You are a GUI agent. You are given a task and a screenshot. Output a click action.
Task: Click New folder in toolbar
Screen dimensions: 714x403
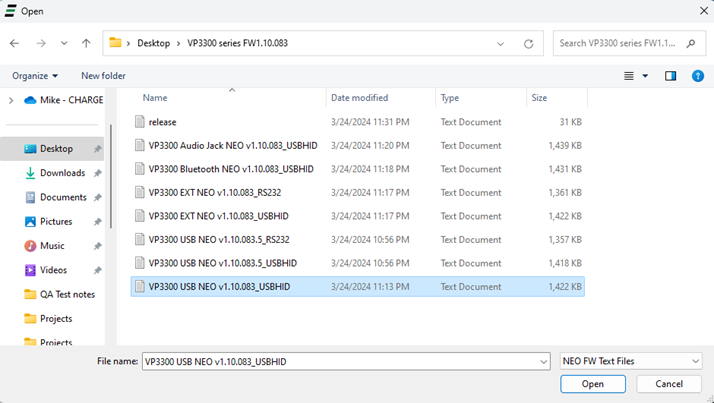click(103, 76)
